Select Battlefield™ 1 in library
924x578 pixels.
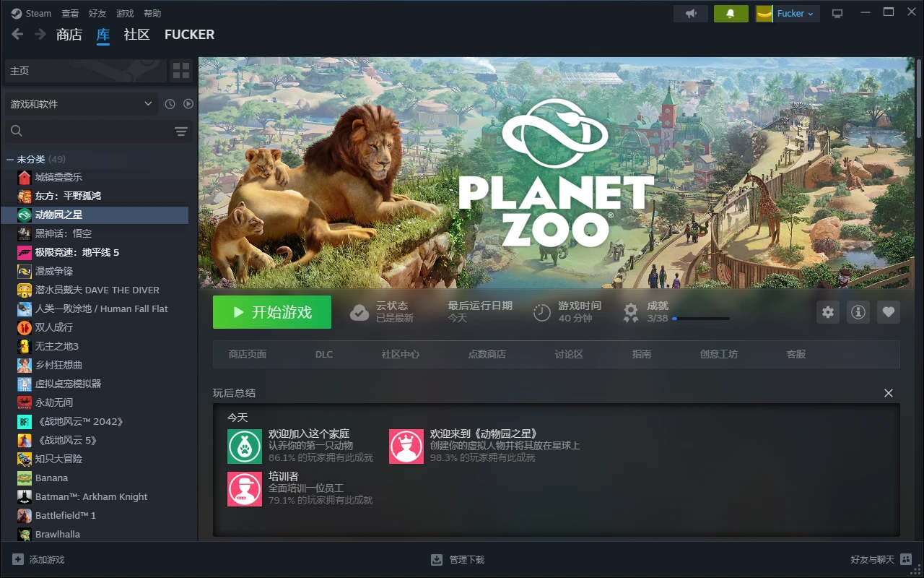pyautogui.click(x=66, y=515)
